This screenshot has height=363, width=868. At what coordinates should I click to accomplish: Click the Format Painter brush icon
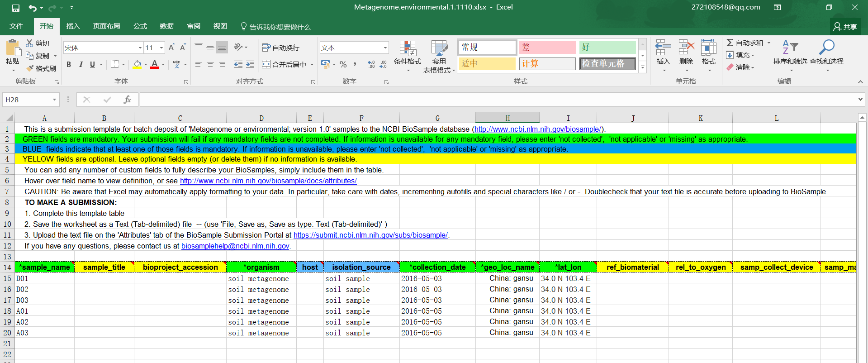[30, 68]
